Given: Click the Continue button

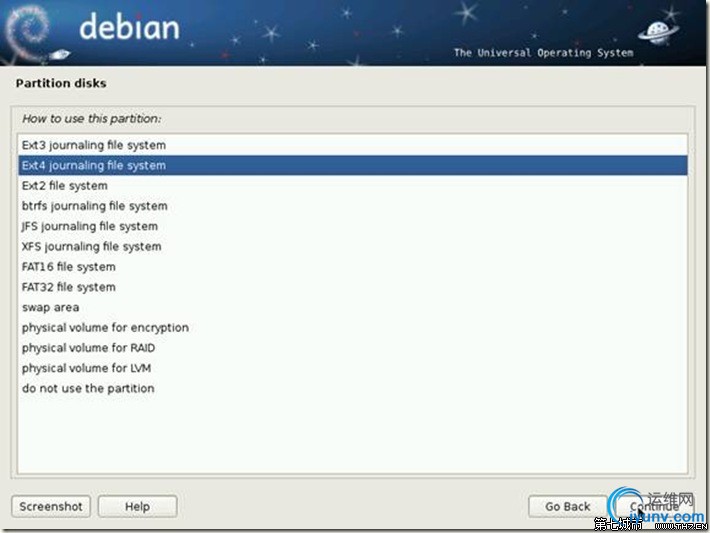Looking at the screenshot, I should pos(654,506).
